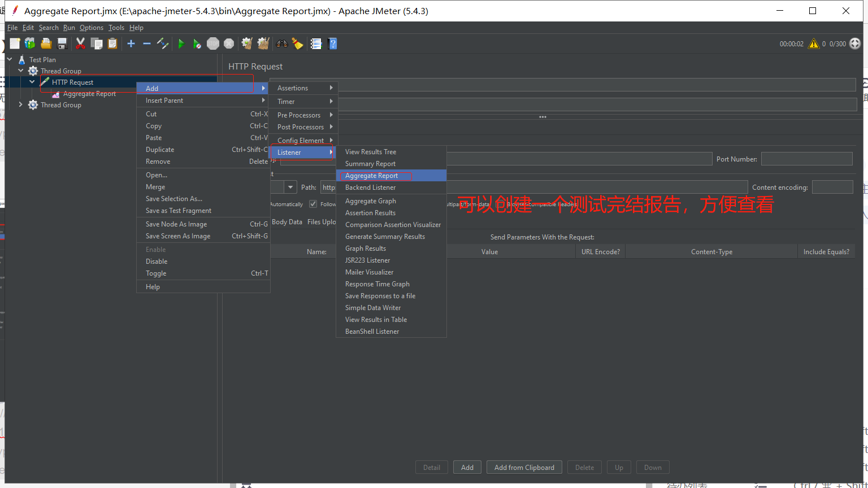Click the blue plus Expand All icon
The width and height of the screenshot is (868, 488).
coord(131,43)
